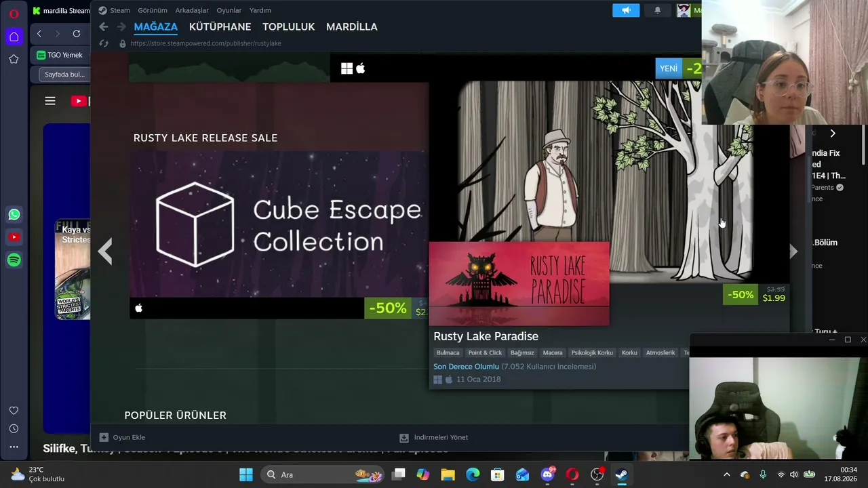Screen dimensions: 868x488
Task: Go forward in Steam navigation
Action: 121,26
